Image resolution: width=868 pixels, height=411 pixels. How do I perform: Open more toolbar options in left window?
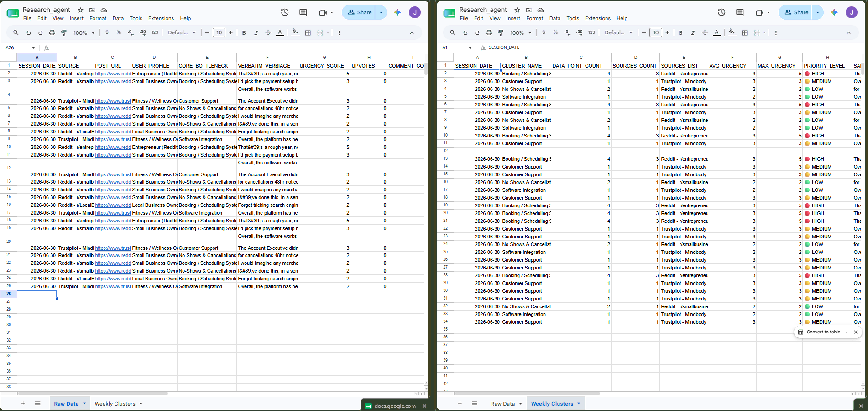(x=339, y=33)
